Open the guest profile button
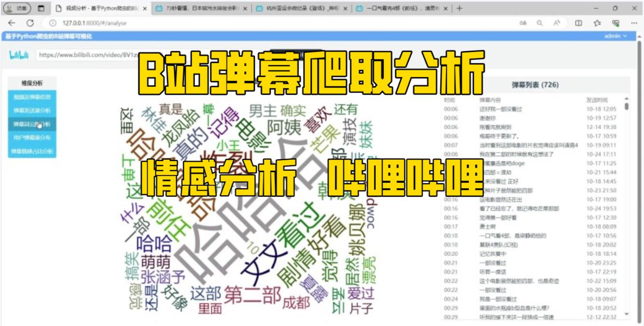Screen dimensions: 644x326 point(17,8)
